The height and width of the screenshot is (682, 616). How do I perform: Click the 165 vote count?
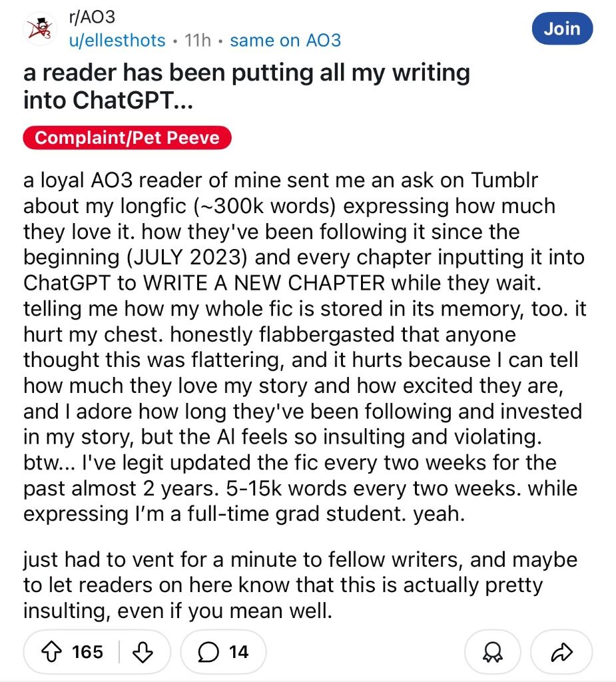point(87,652)
